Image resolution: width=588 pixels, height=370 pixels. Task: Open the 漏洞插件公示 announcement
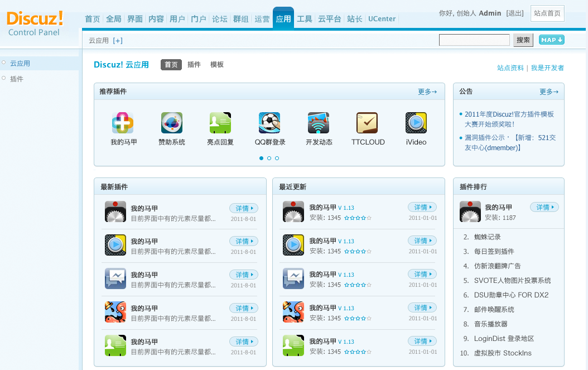coord(510,143)
